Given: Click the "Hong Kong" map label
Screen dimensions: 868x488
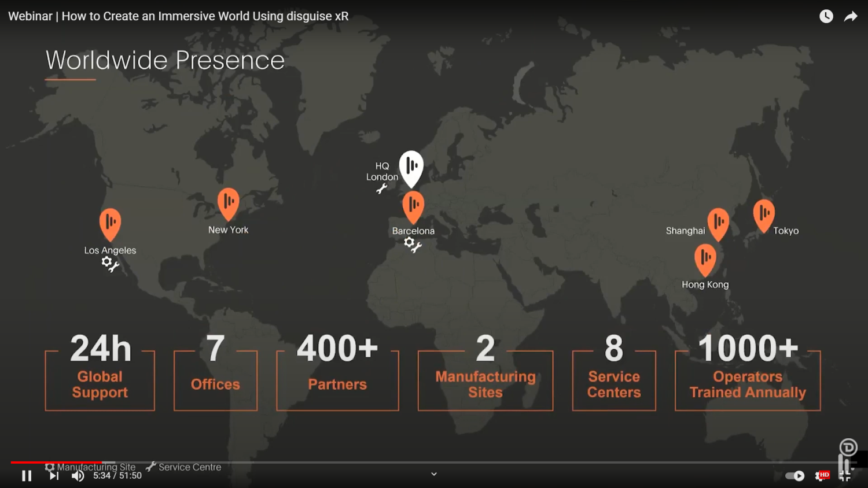Looking at the screenshot, I should tap(705, 284).
